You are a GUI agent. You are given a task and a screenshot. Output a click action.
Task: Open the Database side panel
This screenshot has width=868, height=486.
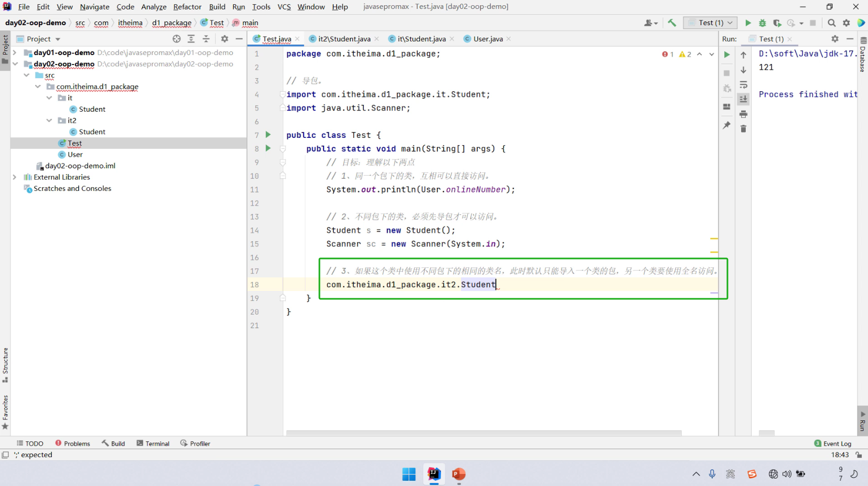coord(863,55)
